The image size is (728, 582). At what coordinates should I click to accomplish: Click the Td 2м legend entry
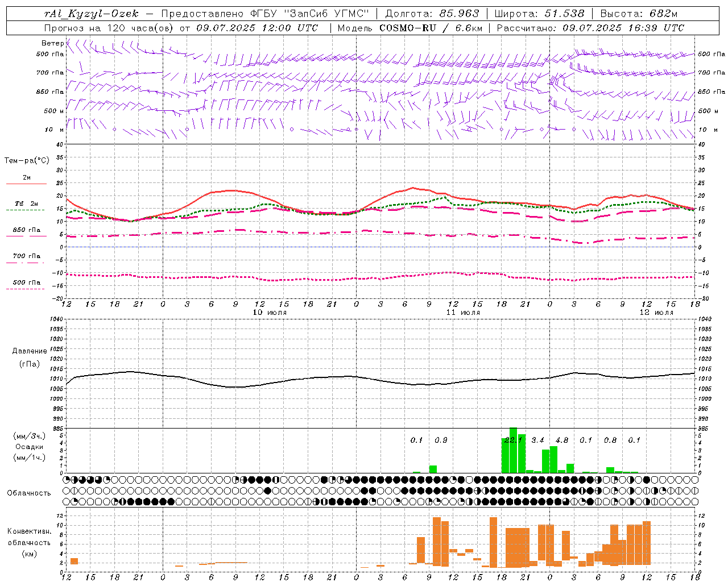click(x=26, y=203)
